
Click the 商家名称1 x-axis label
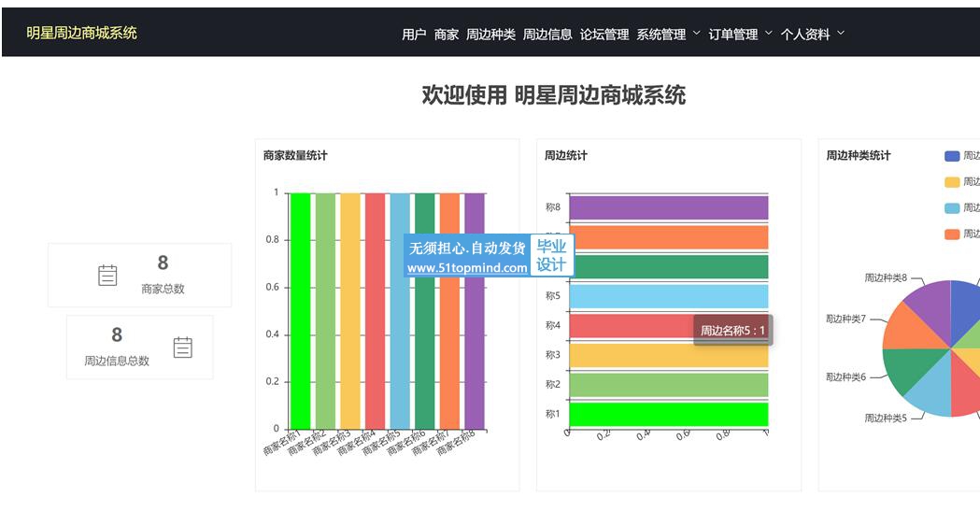click(x=282, y=442)
